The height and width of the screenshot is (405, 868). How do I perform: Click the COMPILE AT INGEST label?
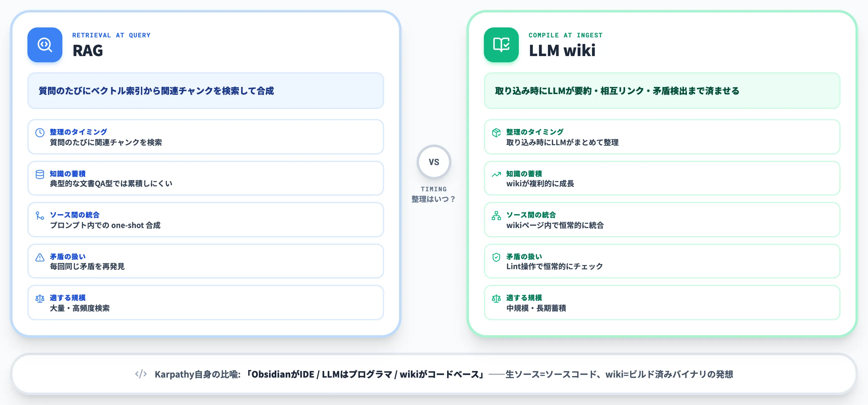pos(565,35)
